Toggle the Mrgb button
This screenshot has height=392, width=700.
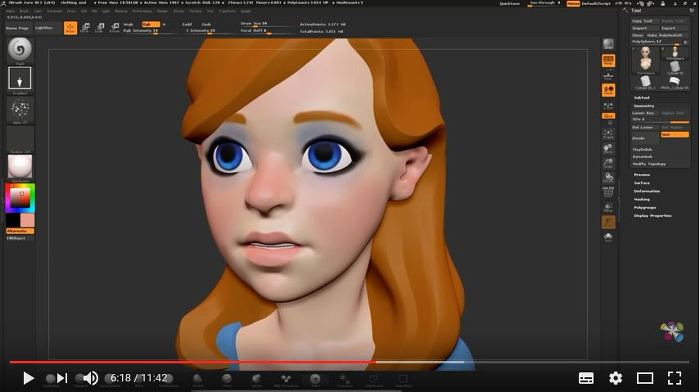(x=129, y=24)
